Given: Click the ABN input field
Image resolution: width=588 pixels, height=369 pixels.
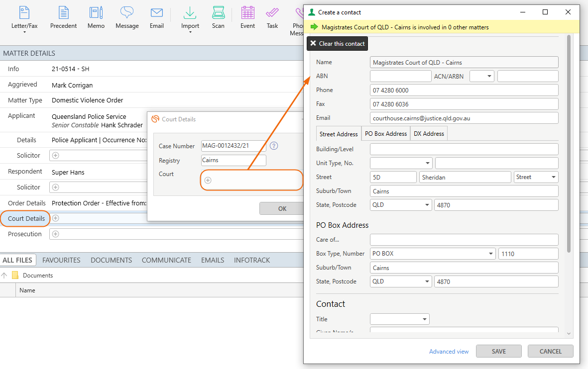Looking at the screenshot, I should click(400, 76).
